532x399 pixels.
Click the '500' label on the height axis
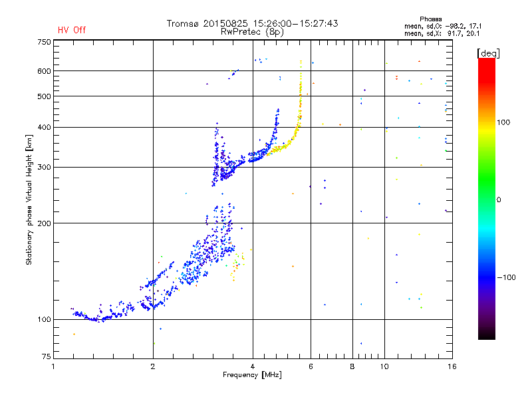pos(44,96)
